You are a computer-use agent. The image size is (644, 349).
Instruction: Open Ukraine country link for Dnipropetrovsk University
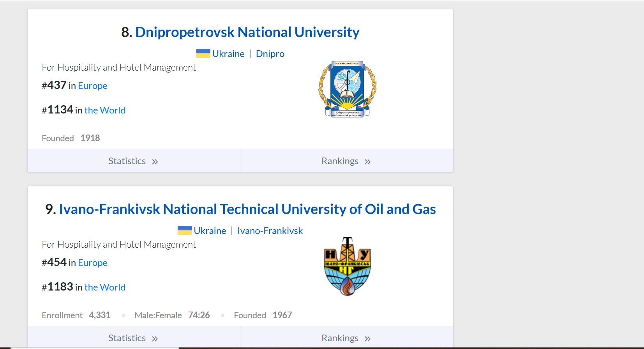click(228, 54)
